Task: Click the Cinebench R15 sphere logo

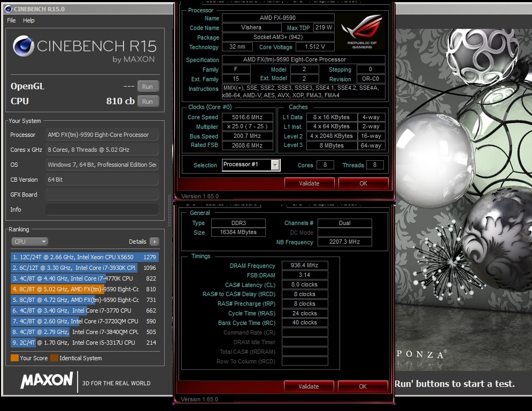Action: click(x=24, y=46)
